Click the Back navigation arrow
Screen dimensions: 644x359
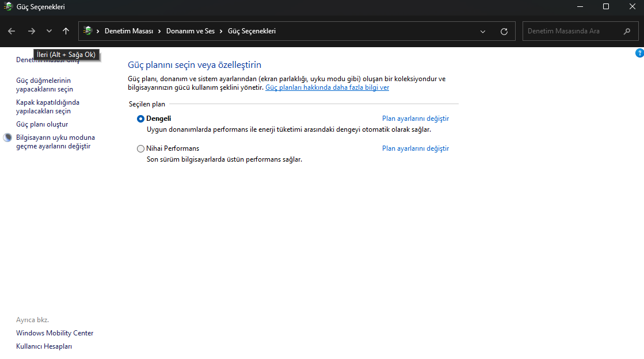[x=12, y=31]
